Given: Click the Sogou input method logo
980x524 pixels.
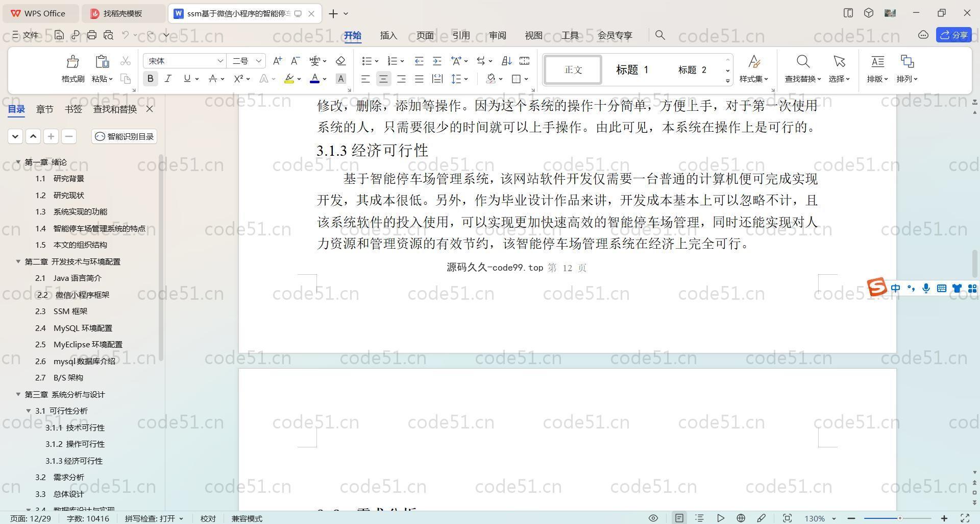Looking at the screenshot, I should (x=877, y=287).
